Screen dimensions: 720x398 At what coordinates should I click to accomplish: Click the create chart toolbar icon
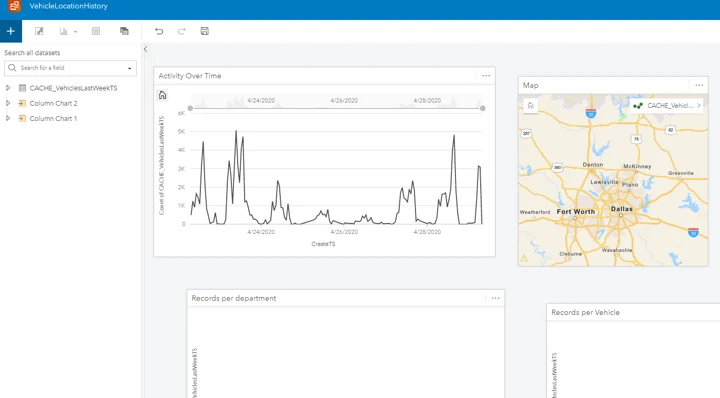[x=63, y=31]
